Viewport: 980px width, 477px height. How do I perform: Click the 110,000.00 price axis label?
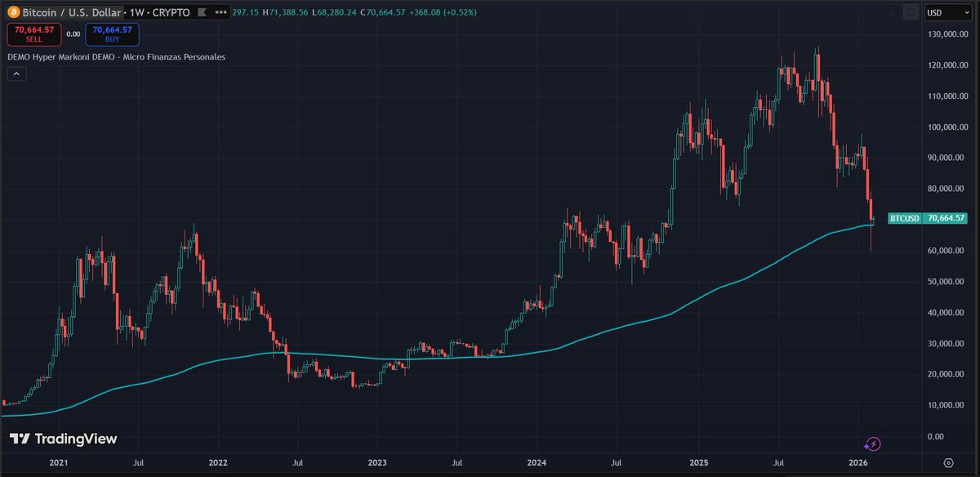(947, 96)
